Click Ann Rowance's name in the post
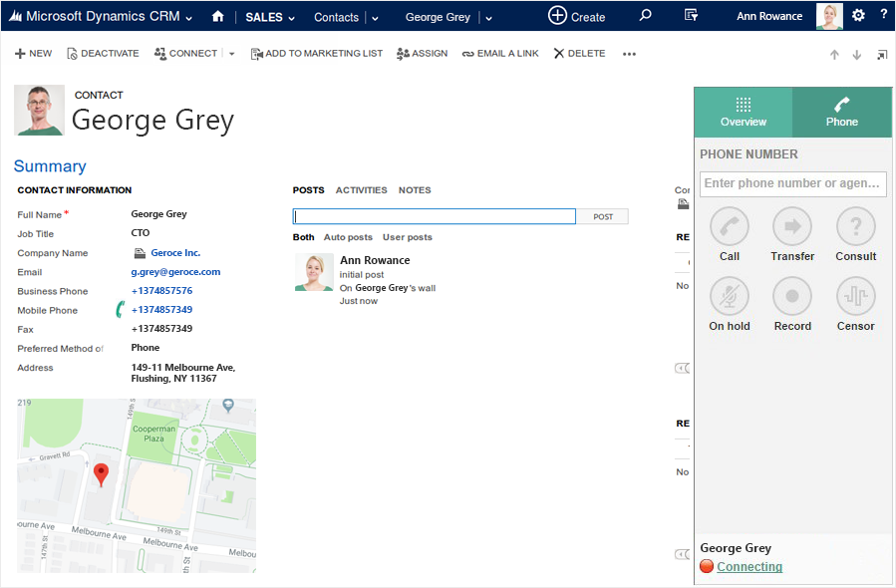 (375, 260)
